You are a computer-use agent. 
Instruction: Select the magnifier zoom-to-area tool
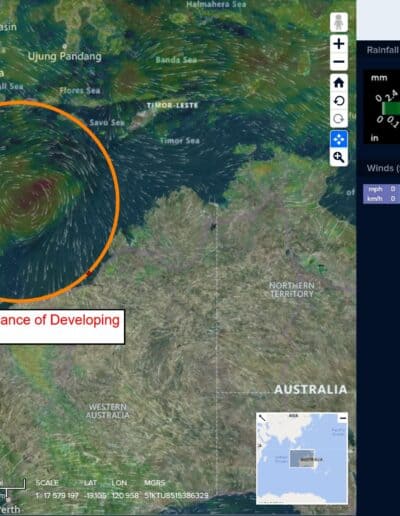pyautogui.click(x=339, y=157)
